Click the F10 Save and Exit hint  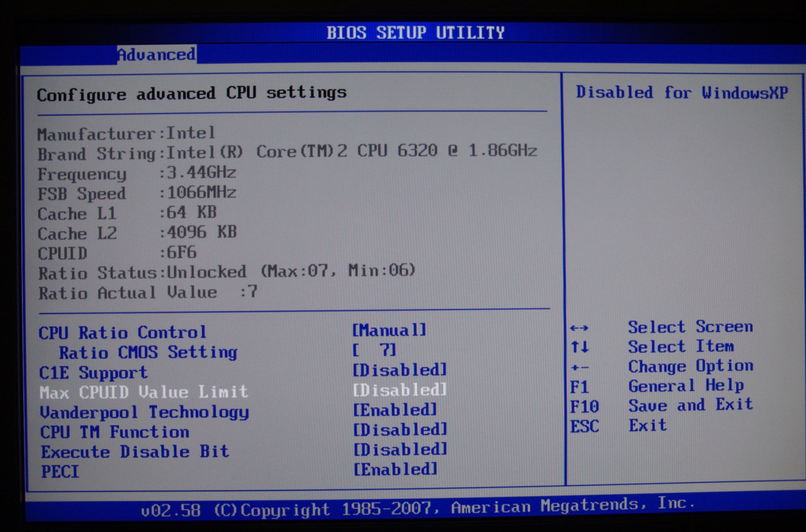(661, 405)
